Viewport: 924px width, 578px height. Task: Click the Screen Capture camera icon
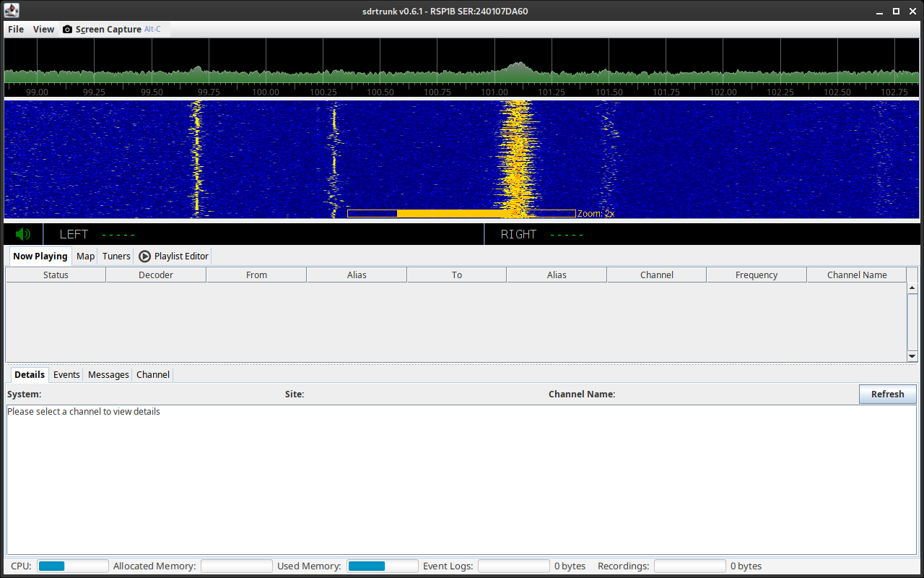(67, 30)
